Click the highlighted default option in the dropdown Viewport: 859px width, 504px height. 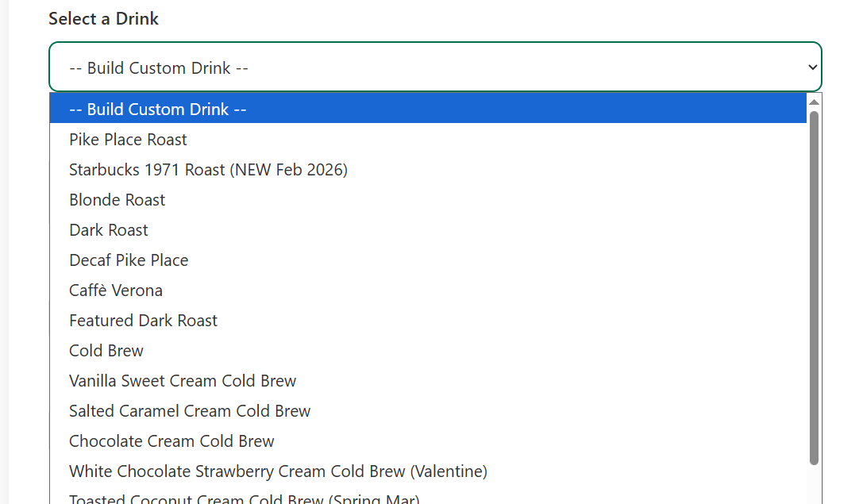pyautogui.click(x=158, y=109)
